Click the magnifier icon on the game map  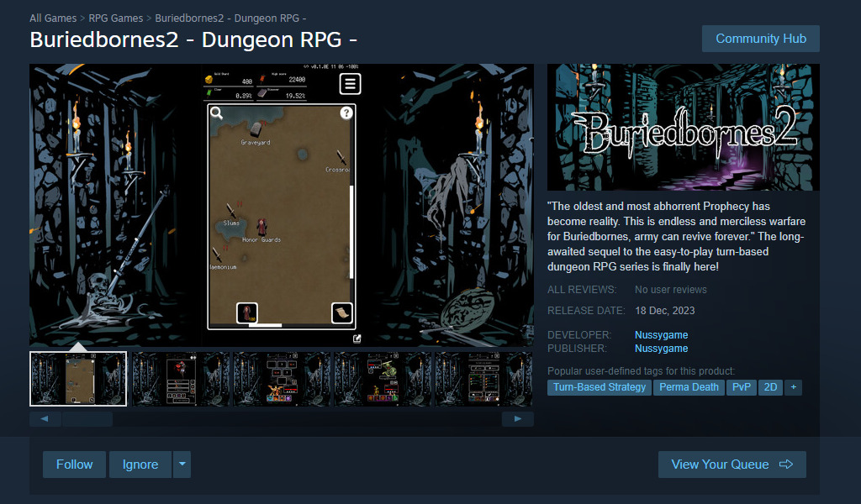(216, 113)
